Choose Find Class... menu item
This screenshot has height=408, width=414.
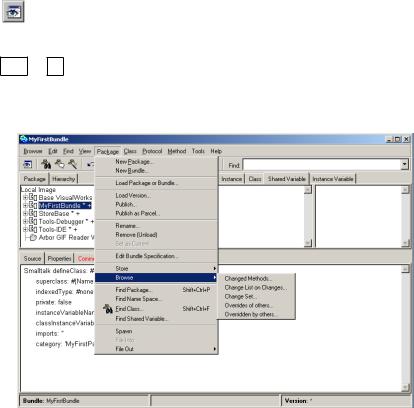pyautogui.click(x=156, y=309)
